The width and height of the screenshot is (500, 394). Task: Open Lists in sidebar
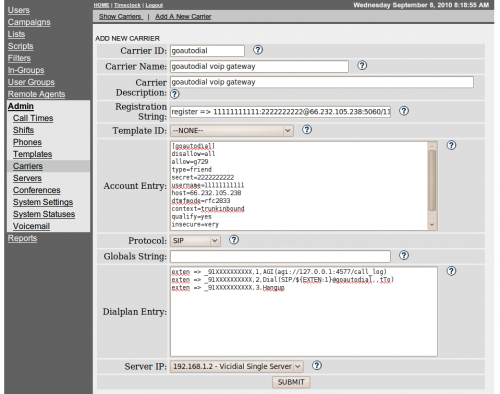(16, 34)
